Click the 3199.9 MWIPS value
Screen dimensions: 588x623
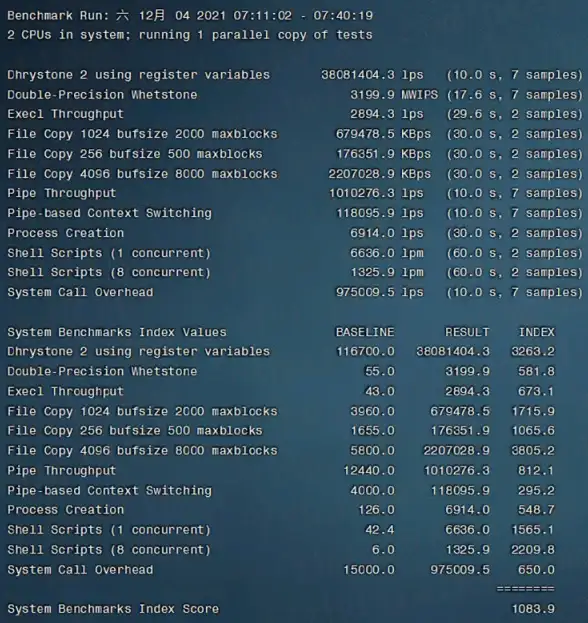coord(394,95)
